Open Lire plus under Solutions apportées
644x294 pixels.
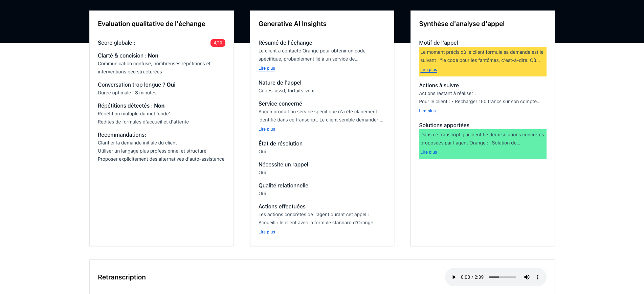pyautogui.click(x=428, y=152)
